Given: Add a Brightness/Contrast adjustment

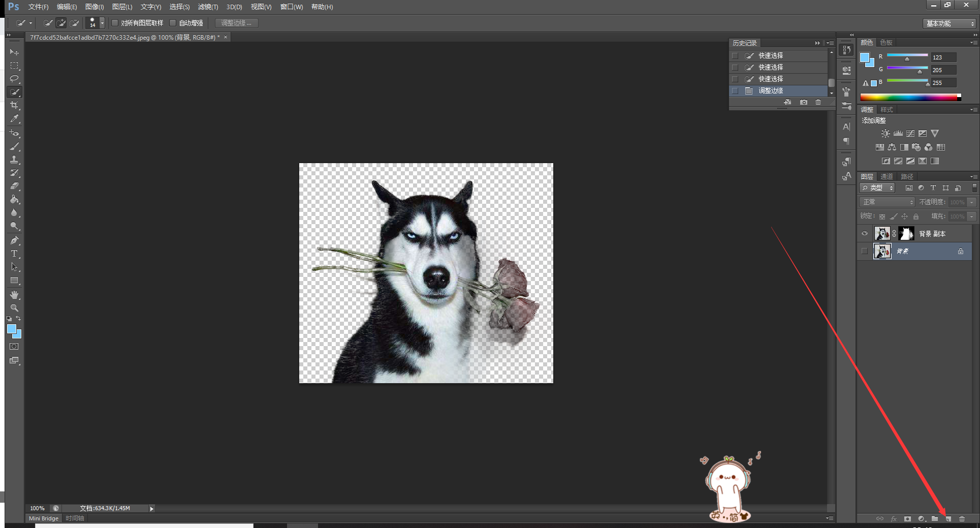Looking at the screenshot, I should point(886,134).
